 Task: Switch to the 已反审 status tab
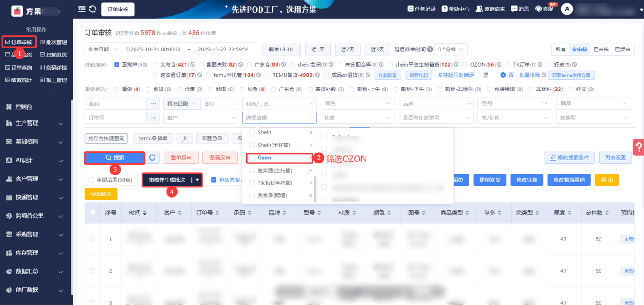click(622, 49)
